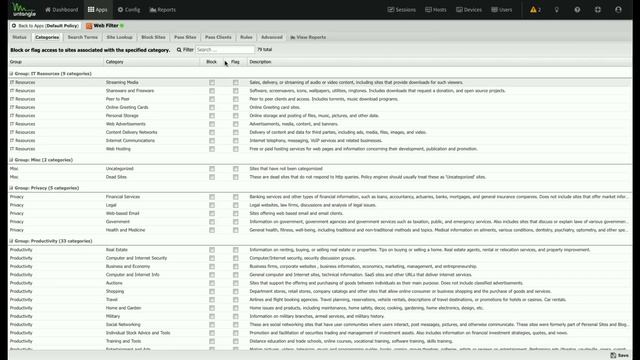View active Sessions
Screen dimensions: 640x360
point(401,10)
